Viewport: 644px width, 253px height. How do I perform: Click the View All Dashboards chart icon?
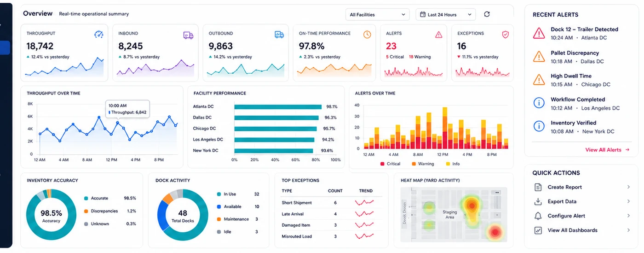tap(538, 230)
